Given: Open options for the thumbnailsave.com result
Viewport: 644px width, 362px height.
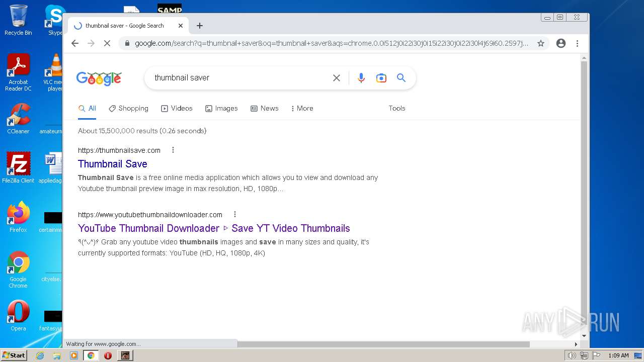Looking at the screenshot, I should 173,150.
